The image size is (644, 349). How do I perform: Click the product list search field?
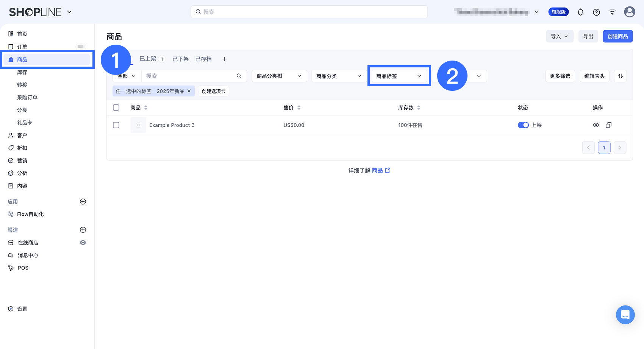click(x=189, y=76)
